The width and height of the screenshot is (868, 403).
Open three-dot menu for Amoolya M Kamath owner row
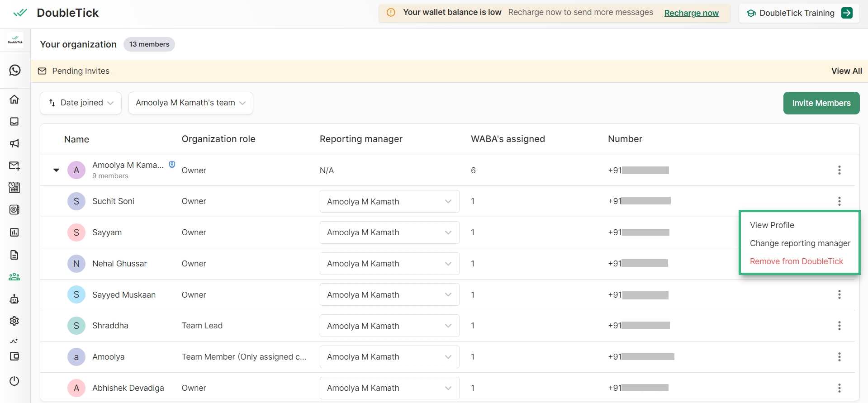(x=839, y=170)
